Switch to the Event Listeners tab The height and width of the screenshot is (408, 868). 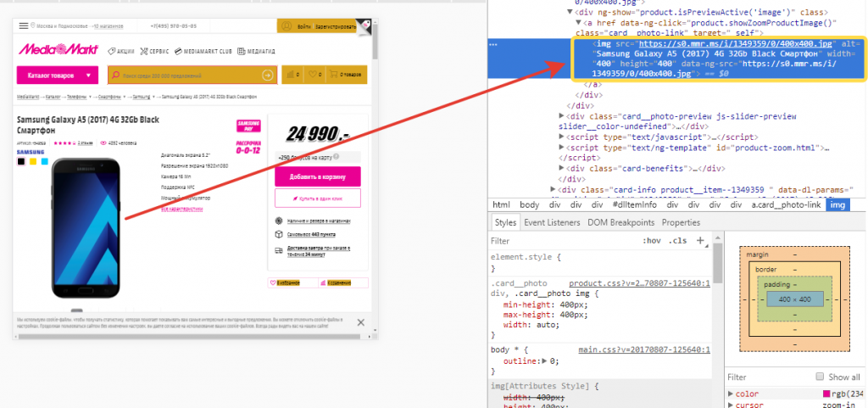click(550, 222)
